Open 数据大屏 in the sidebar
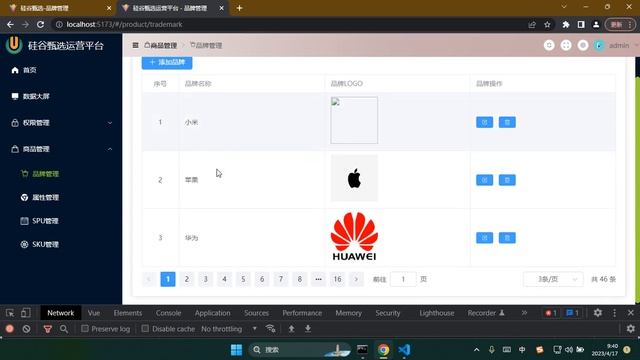The image size is (640, 360). click(61, 96)
